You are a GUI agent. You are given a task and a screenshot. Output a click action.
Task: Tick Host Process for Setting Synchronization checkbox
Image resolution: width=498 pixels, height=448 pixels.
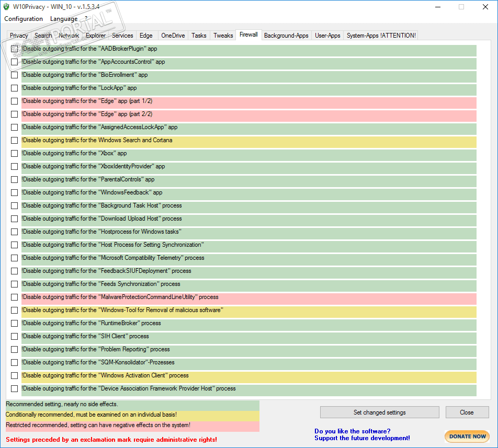point(14,245)
